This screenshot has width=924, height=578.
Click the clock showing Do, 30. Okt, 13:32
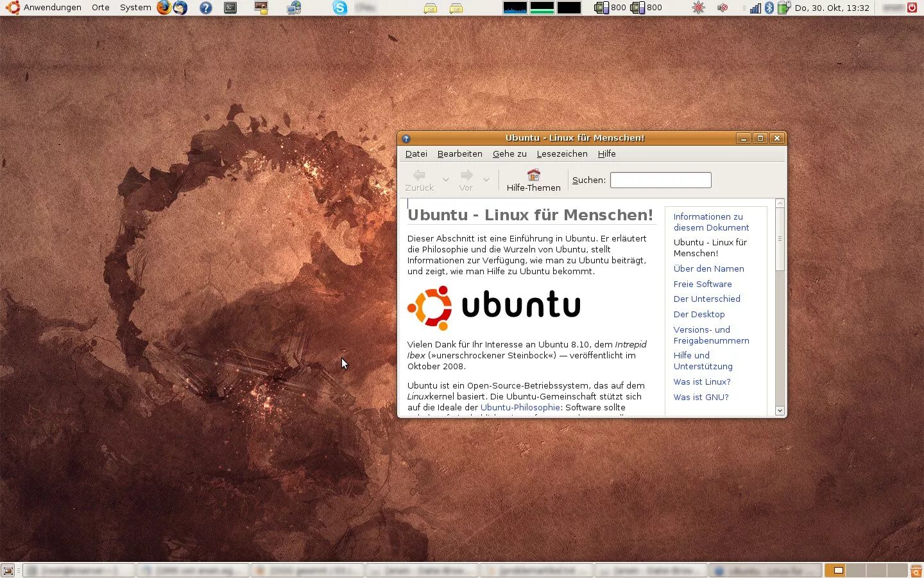click(x=832, y=8)
